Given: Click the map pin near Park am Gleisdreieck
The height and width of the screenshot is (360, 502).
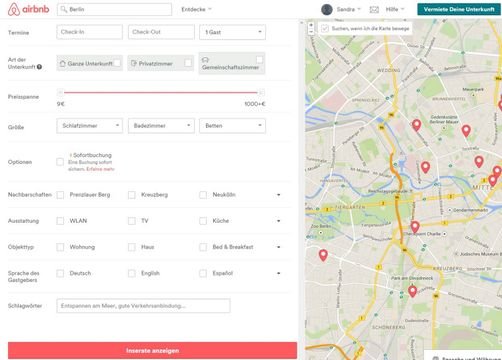Looking at the screenshot, I should [412, 291].
